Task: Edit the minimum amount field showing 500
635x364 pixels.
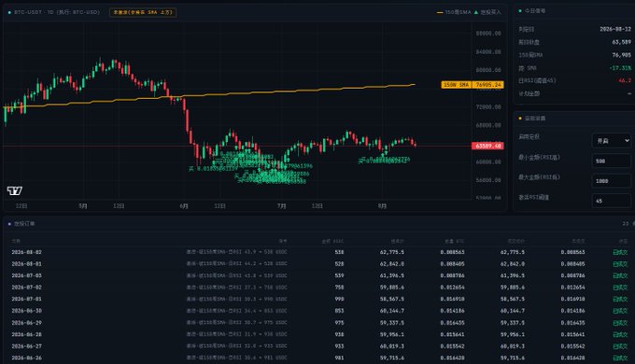Action: pyautogui.click(x=611, y=161)
